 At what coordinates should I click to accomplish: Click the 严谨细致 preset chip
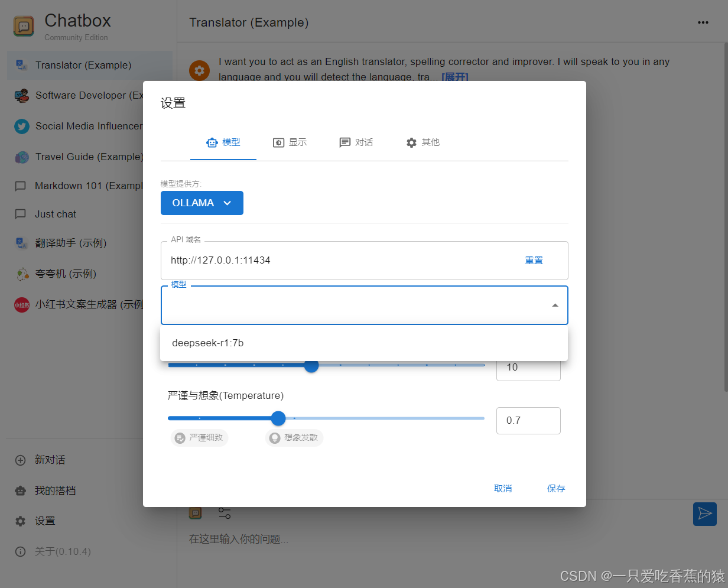tap(200, 438)
